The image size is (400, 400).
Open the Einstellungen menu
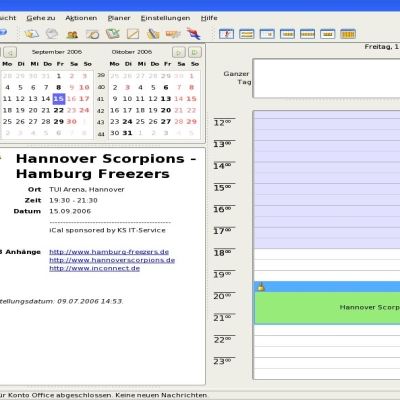(165, 18)
